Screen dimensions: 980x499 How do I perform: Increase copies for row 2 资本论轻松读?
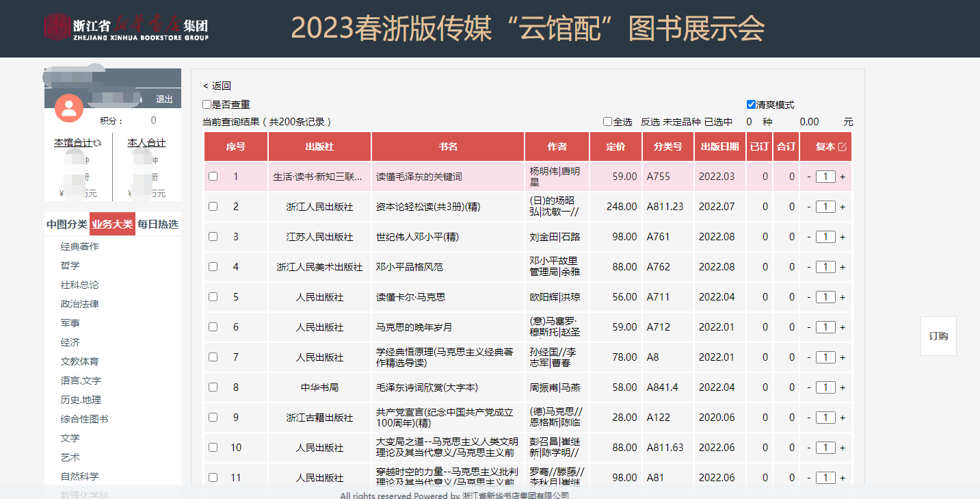pyautogui.click(x=843, y=207)
